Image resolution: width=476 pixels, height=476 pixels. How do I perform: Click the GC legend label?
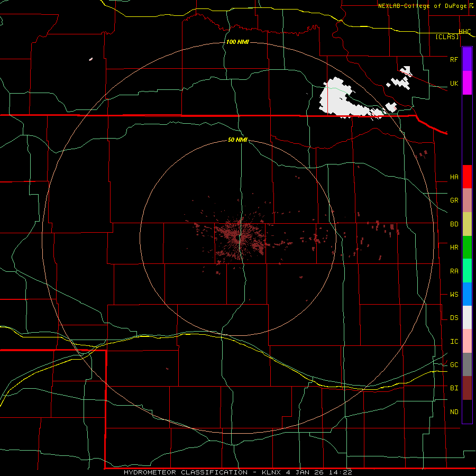[x=454, y=365]
